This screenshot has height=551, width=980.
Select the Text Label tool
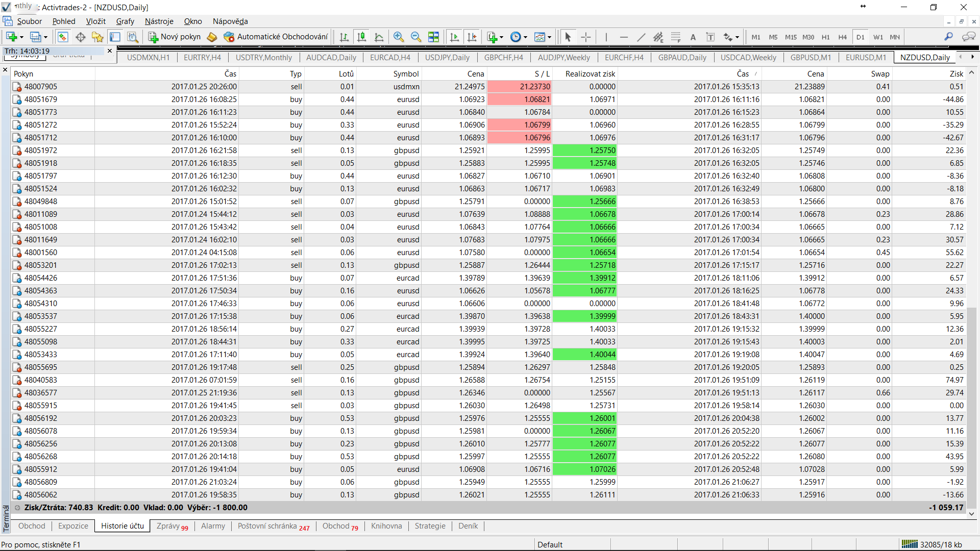click(710, 37)
